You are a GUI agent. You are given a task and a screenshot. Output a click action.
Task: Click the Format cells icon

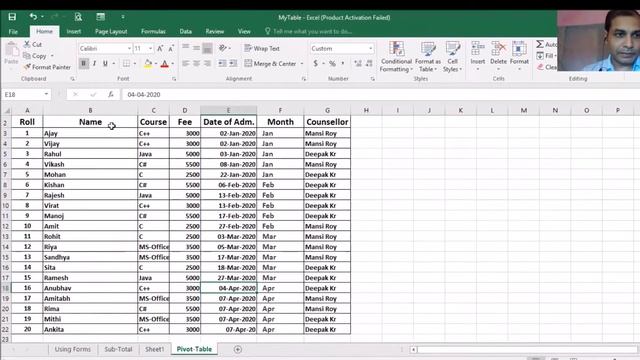(519, 49)
